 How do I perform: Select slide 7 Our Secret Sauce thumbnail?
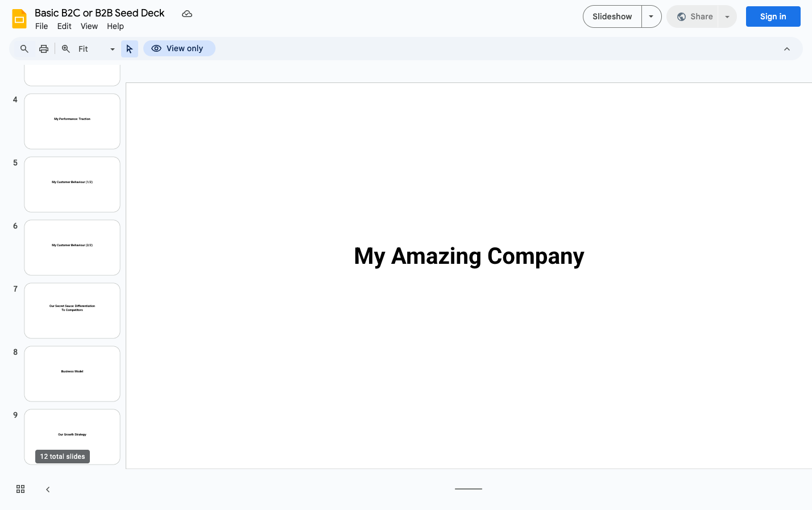tap(72, 310)
